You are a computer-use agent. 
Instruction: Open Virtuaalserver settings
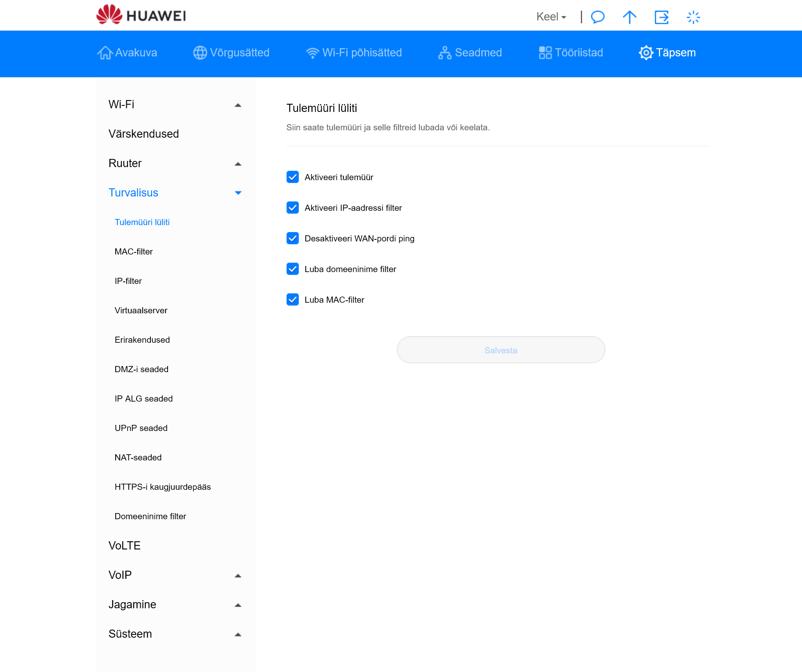[141, 310]
